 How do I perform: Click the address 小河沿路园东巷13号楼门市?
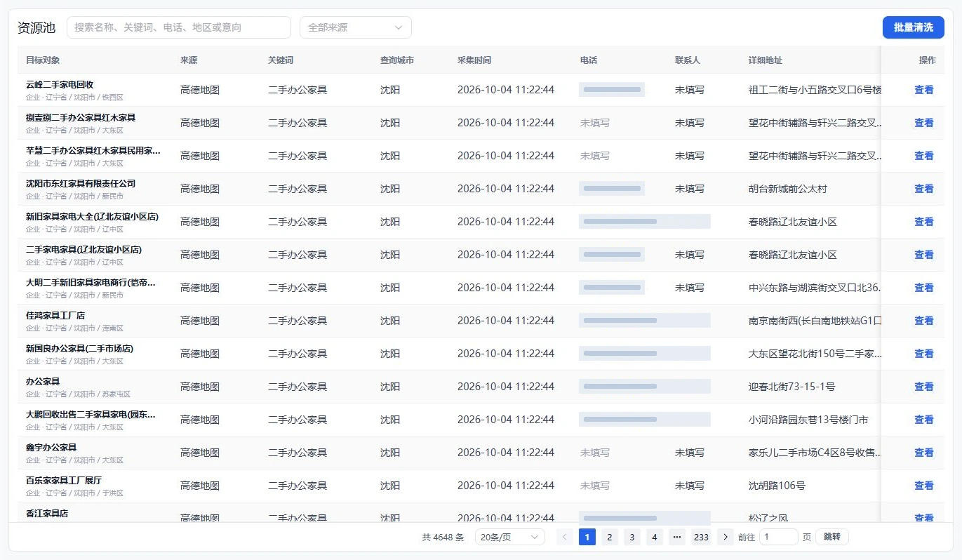(808, 420)
